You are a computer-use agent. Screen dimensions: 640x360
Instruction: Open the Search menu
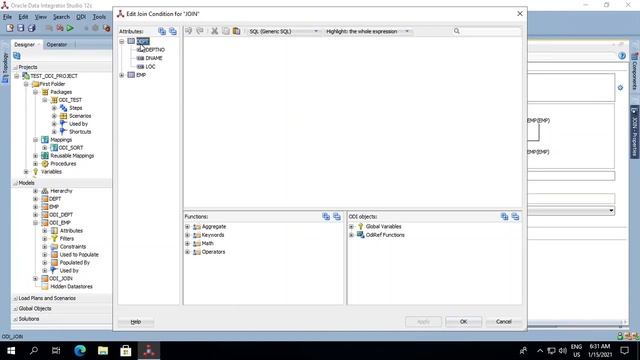(61, 17)
